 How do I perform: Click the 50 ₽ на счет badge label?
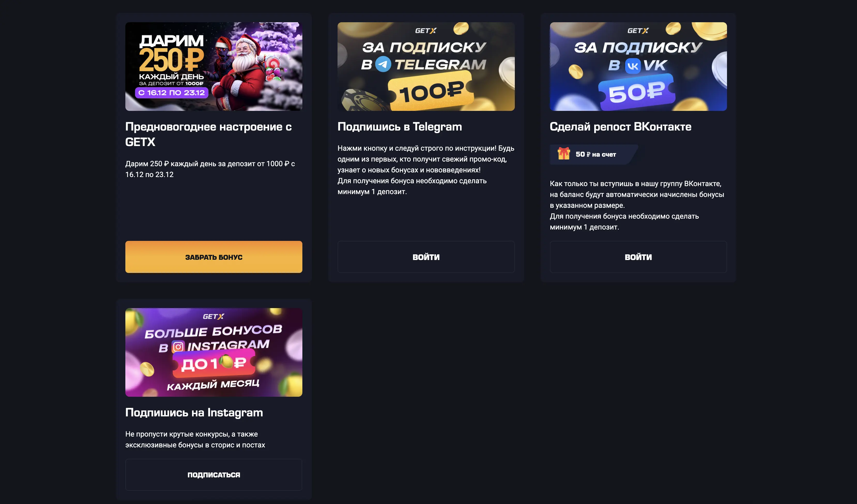(595, 154)
